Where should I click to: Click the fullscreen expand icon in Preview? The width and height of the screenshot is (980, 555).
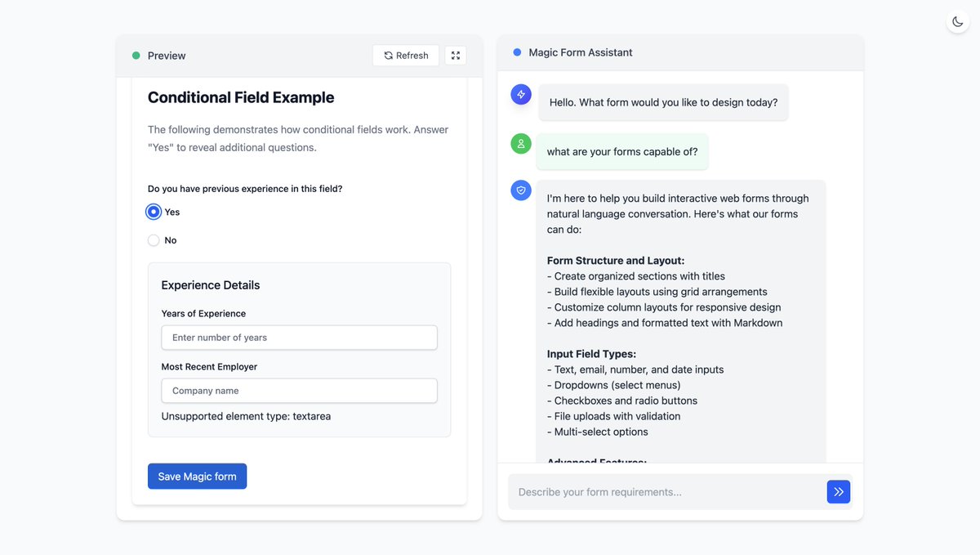[456, 56]
